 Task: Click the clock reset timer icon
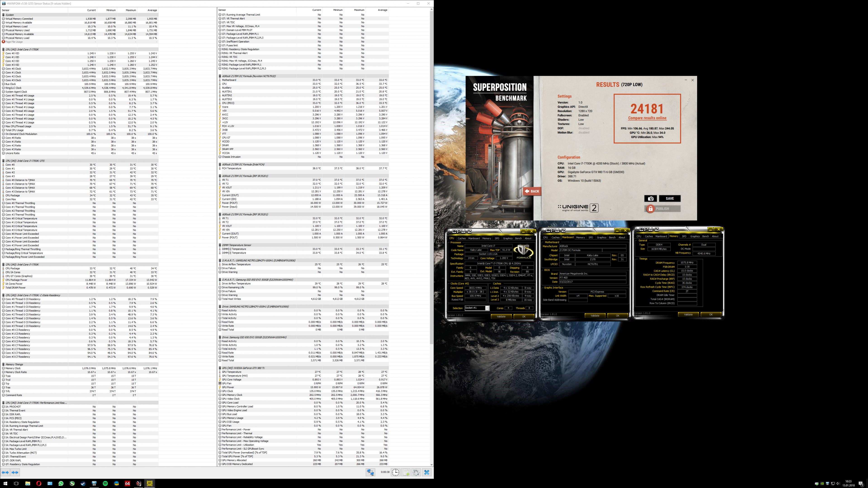click(x=396, y=472)
